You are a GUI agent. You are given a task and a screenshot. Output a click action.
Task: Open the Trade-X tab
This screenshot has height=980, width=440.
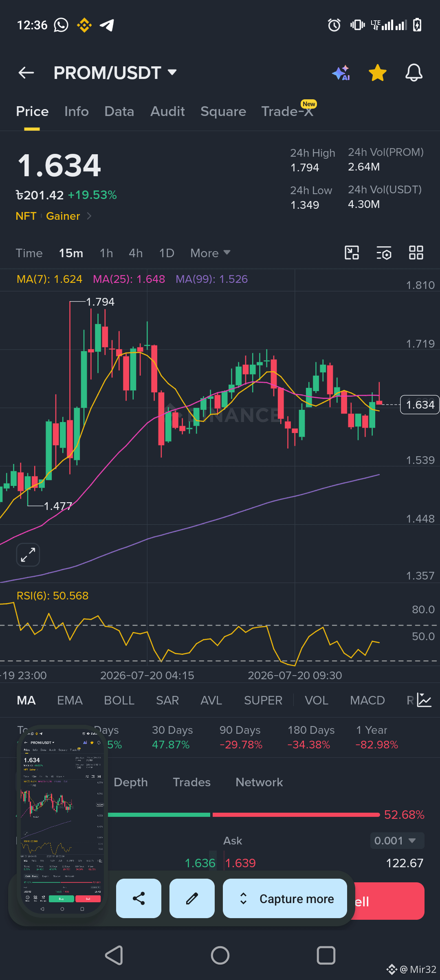coord(287,112)
